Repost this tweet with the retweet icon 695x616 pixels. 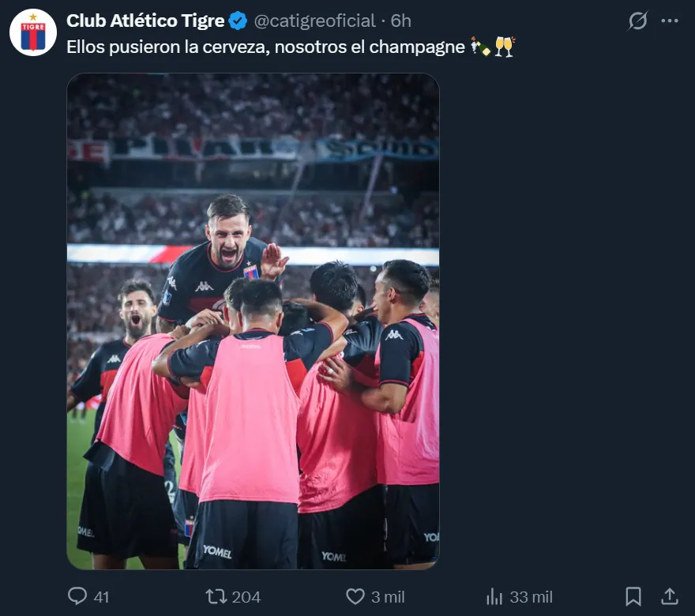216,596
